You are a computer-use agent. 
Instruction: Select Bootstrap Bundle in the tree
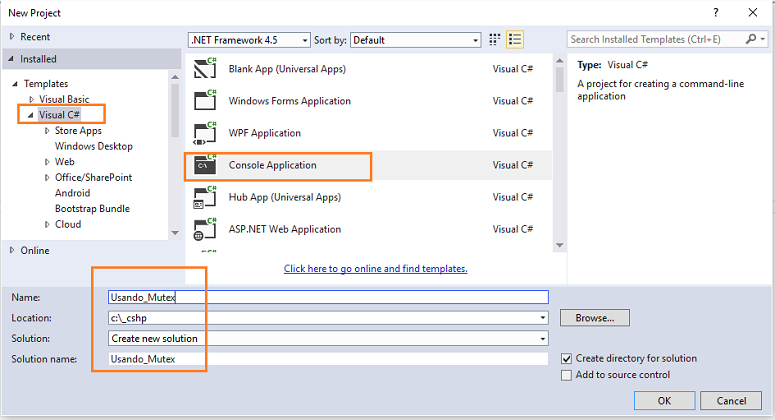point(92,209)
